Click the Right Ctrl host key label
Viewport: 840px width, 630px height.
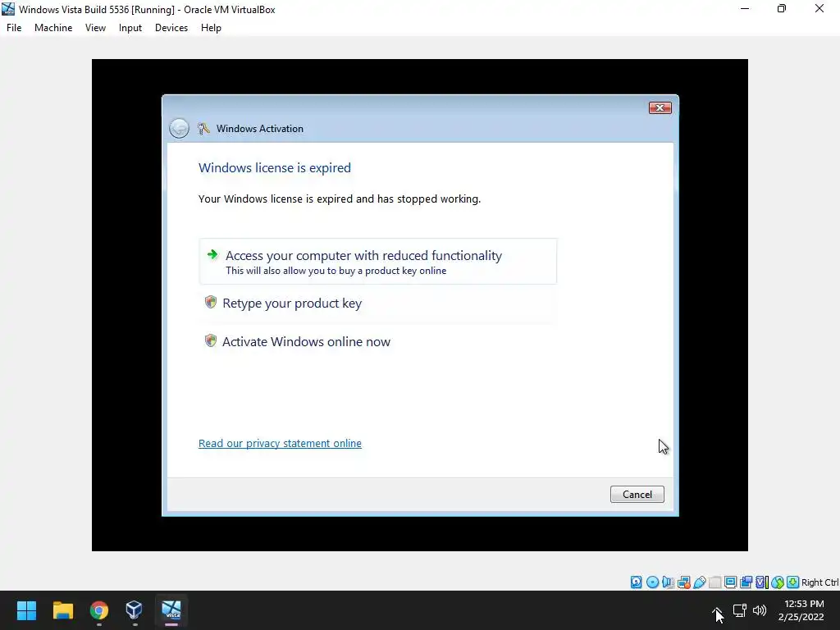(x=820, y=582)
